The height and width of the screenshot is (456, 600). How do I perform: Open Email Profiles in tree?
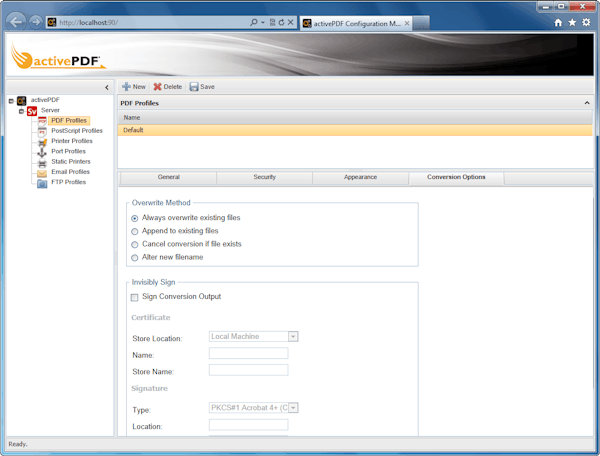coord(70,172)
